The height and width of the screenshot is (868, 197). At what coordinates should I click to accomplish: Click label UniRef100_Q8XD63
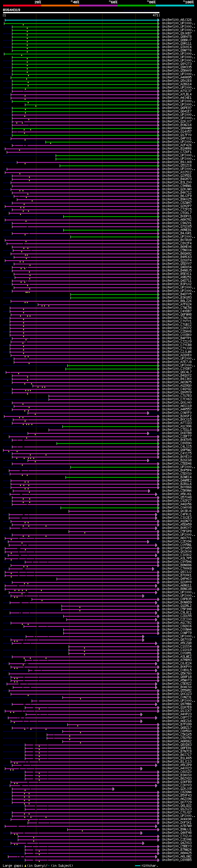176,745
